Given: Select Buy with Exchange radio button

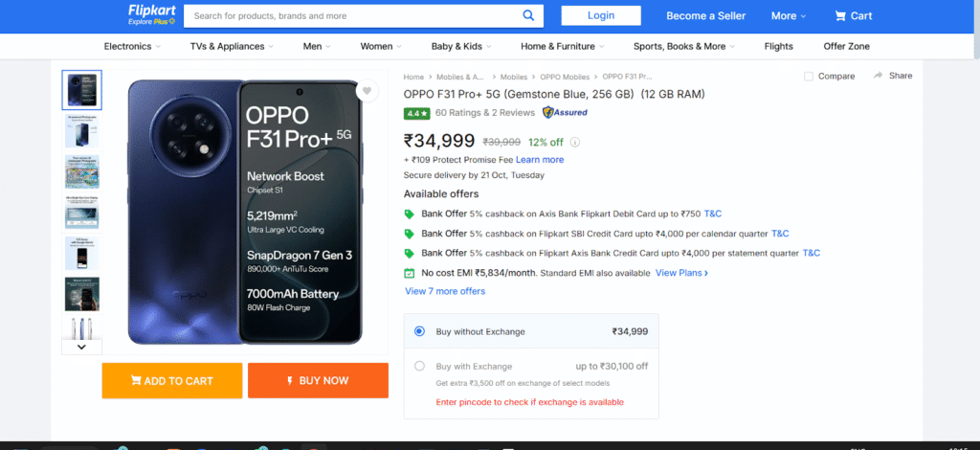Looking at the screenshot, I should point(419,367).
